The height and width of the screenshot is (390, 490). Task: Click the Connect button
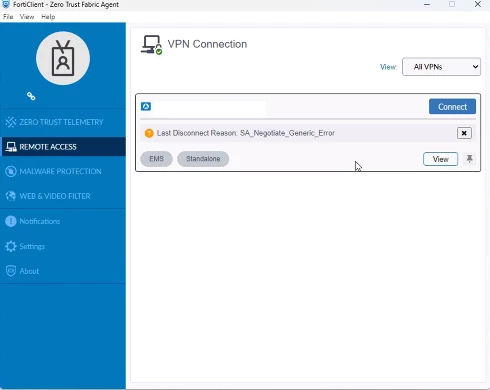click(x=452, y=107)
